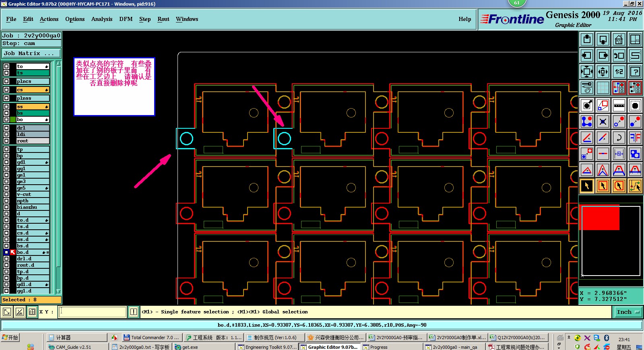Screen dimensions: 644x350
Task: Click the exclamation mark button
Action: click(134, 312)
